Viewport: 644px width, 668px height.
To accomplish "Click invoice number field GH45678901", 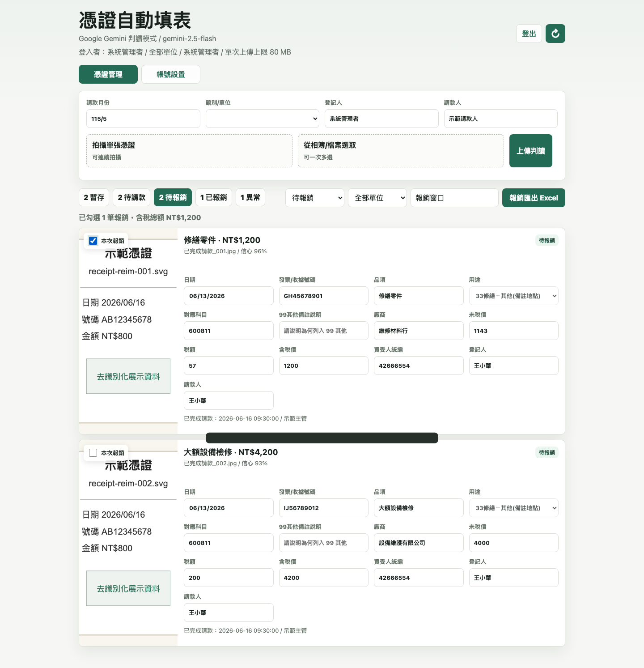I will tap(324, 296).
